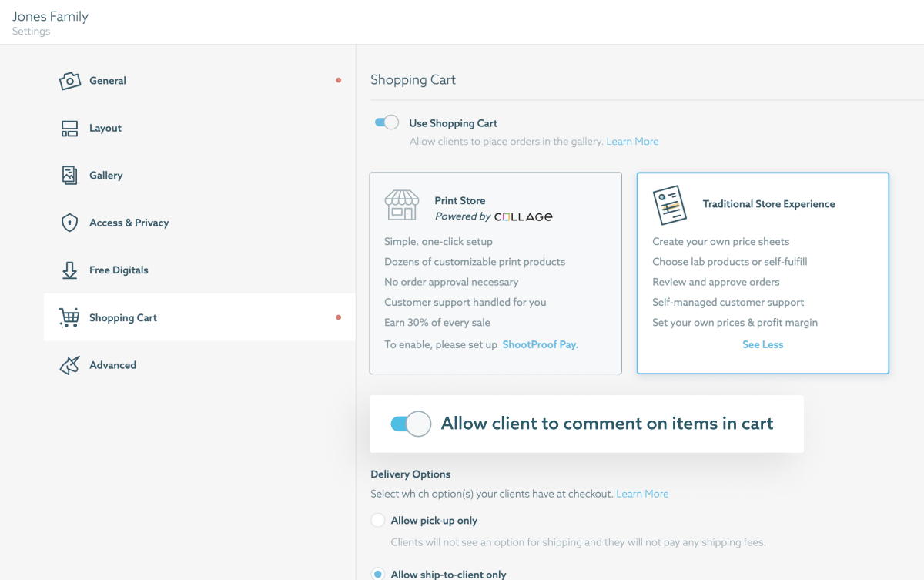Screen dimensions: 924x580
Task: Disable client comments on cart items
Action: click(410, 424)
